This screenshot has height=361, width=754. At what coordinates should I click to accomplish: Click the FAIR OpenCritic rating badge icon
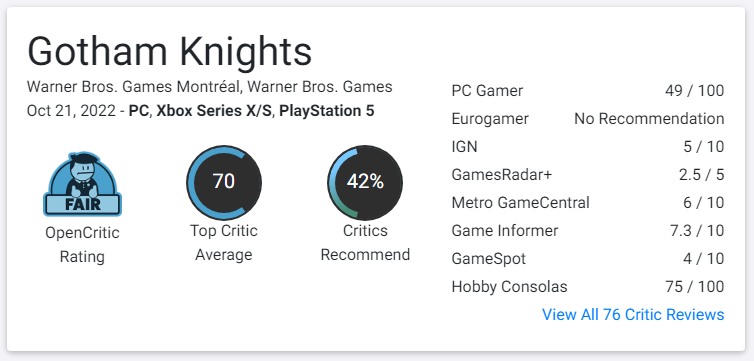82,184
